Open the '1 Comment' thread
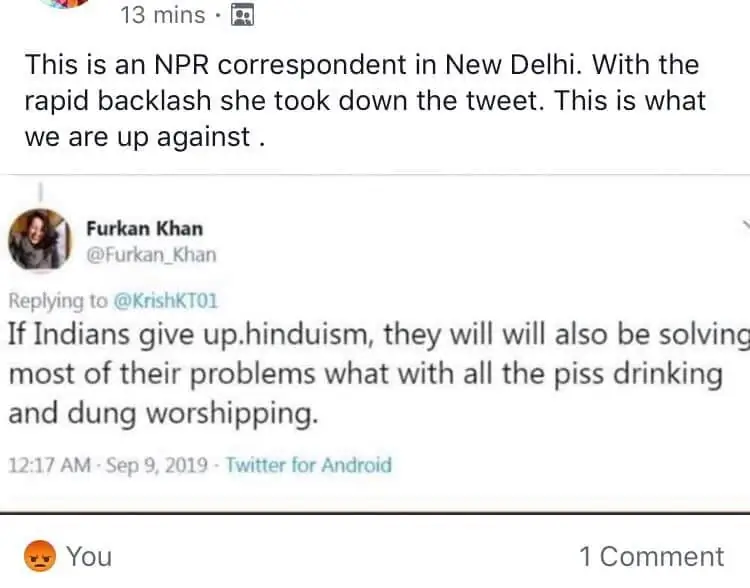Screen dimensions: 750x588 point(650,557)
